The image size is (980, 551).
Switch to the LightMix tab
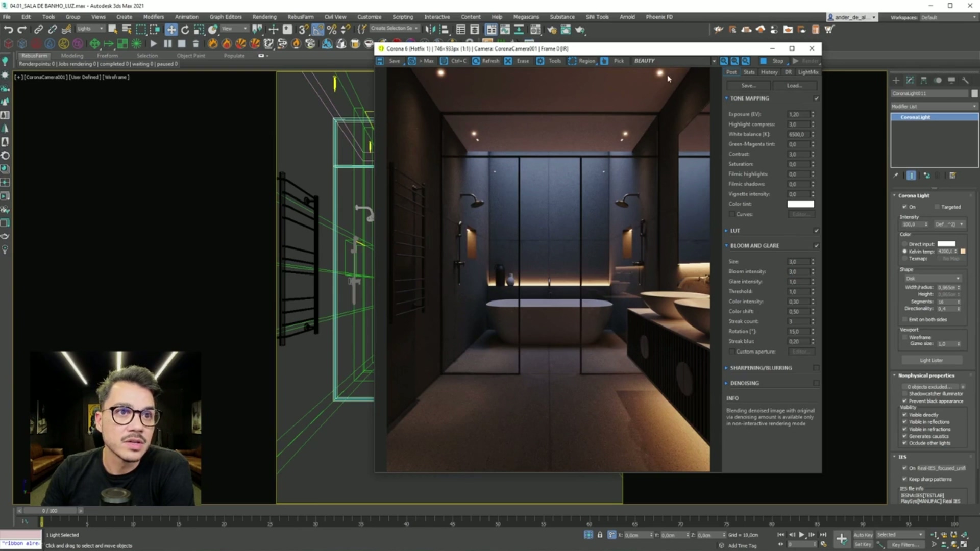[808, 72]
